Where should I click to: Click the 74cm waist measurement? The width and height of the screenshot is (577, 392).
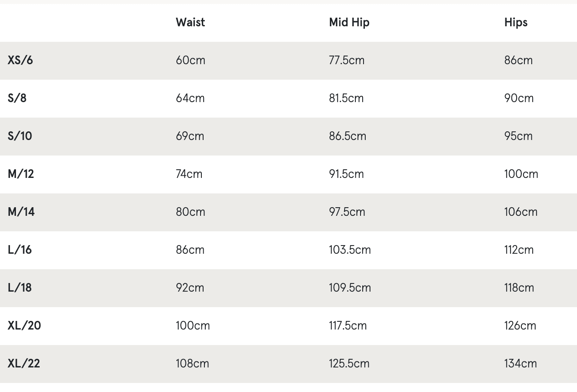(189, 174)
